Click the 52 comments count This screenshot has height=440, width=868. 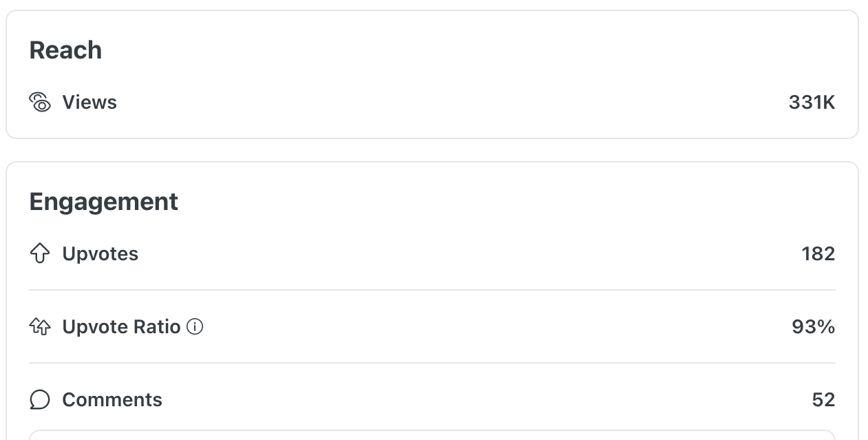823,400
